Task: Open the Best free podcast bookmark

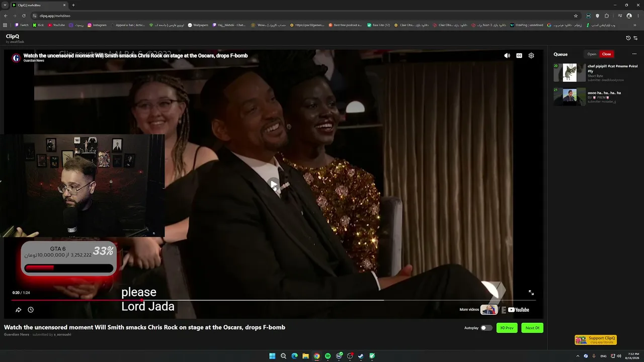Action: (345, 25)
